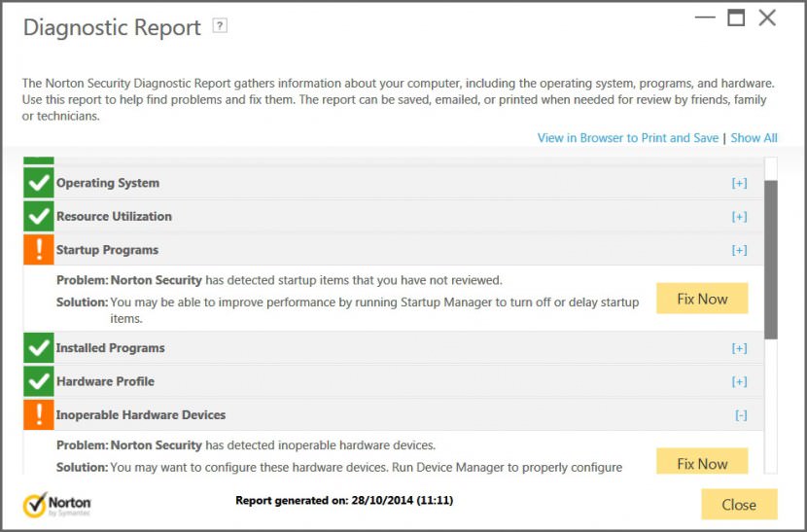Click the Startup Manager solution text
This screenshot has width=807, height=532.
347,310
